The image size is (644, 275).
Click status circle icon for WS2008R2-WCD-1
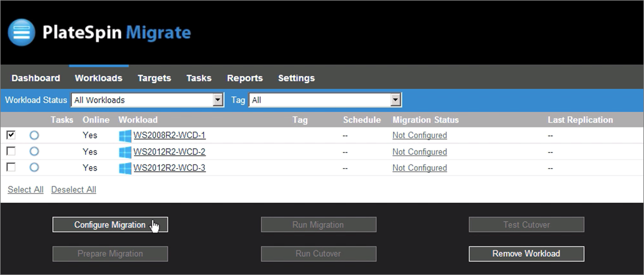(x=34, y=135)
